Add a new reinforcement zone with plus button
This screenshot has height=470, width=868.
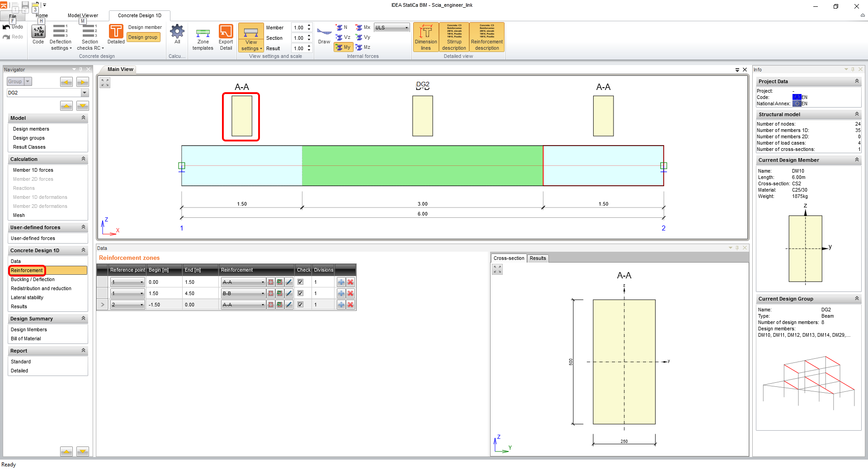coord(341,282)
